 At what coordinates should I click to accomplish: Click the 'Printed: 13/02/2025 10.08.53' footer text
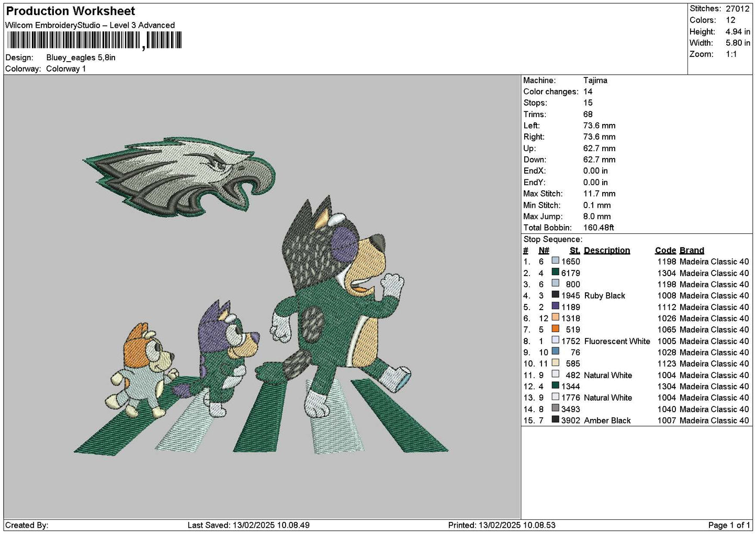pyautogui.click(x=502, y=525)
